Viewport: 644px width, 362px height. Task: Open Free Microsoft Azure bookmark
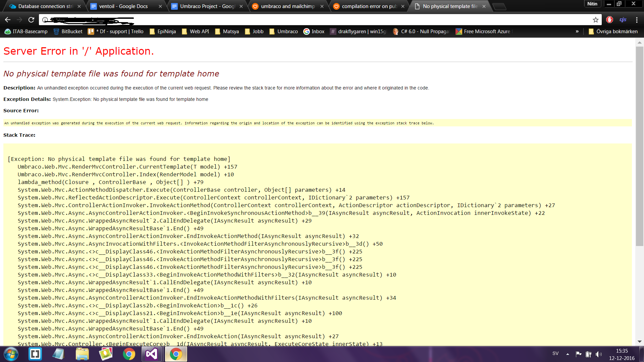[484, 31]
